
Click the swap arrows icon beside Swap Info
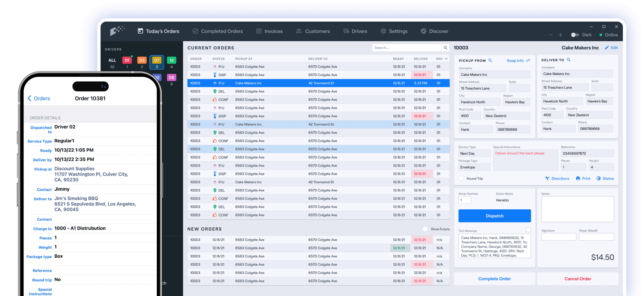528,61
